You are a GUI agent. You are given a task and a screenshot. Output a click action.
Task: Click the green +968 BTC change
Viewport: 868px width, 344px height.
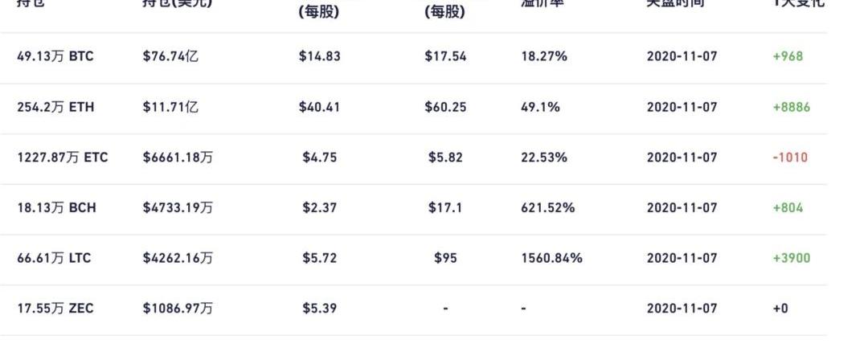788,56
